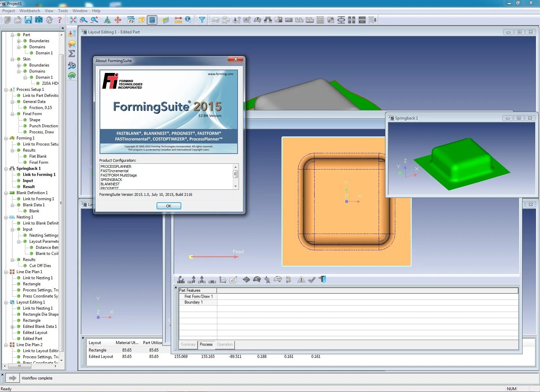The height and width of the screenshot is (392, 540).
Task: Click the red pan move arrows icon
Action: 118,20
